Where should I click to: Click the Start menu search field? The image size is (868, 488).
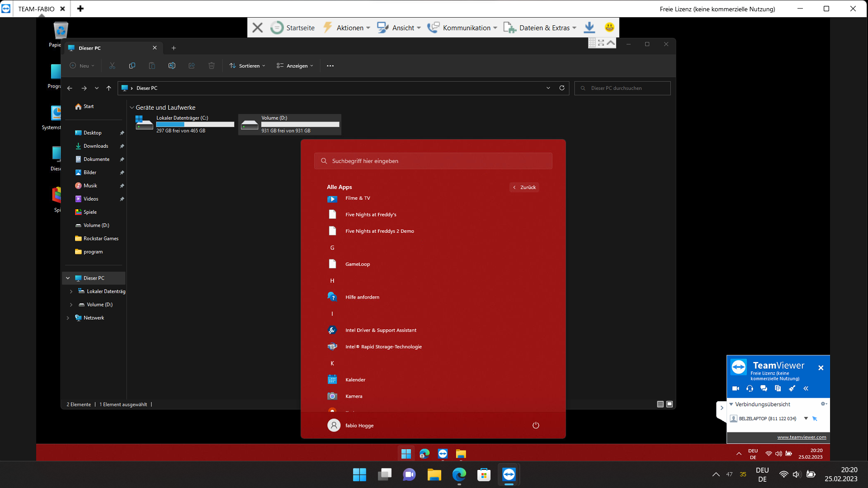433,161
